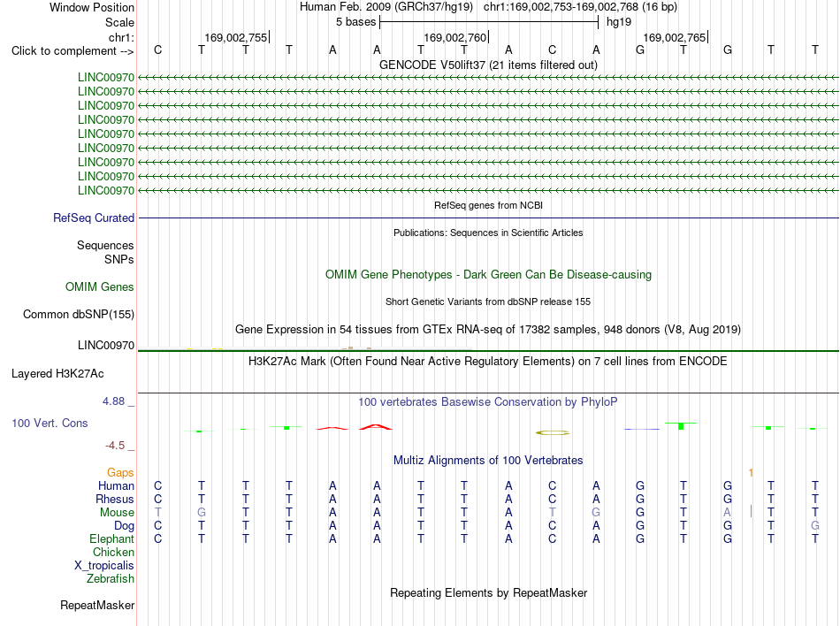Click the RepeatMasker track label
840x626 pixels.
point(97,605)
